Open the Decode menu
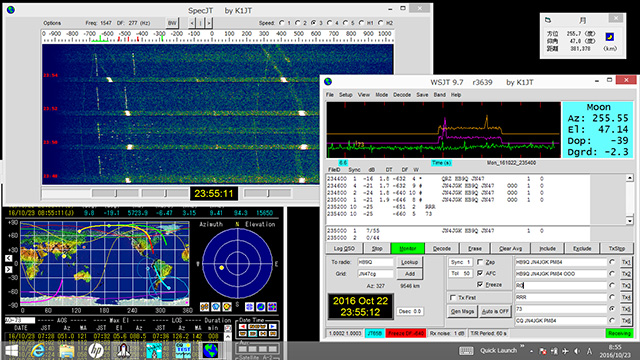Image resolution: width=640 pixels, height=360 pixels. (402, 95)
